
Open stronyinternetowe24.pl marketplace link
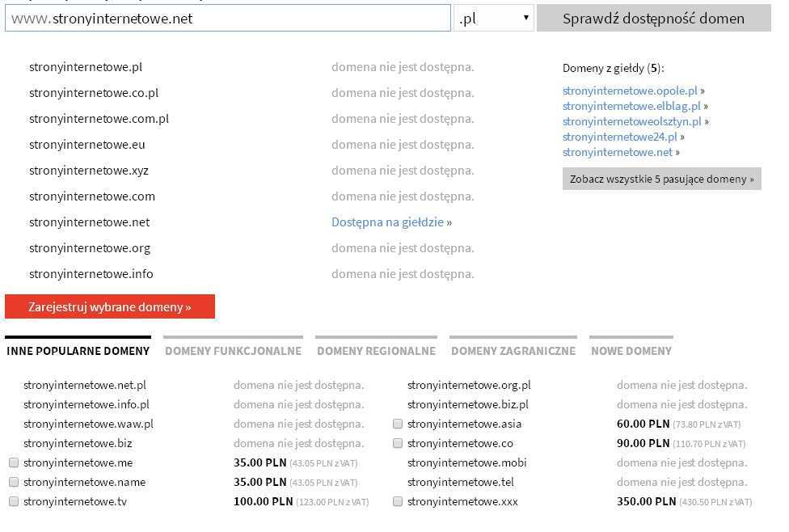619,137
